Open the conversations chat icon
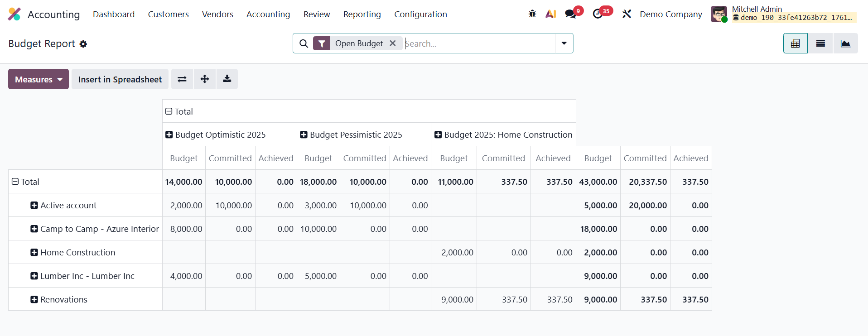Viewport: 868px width, 336px height. [570, 14]
